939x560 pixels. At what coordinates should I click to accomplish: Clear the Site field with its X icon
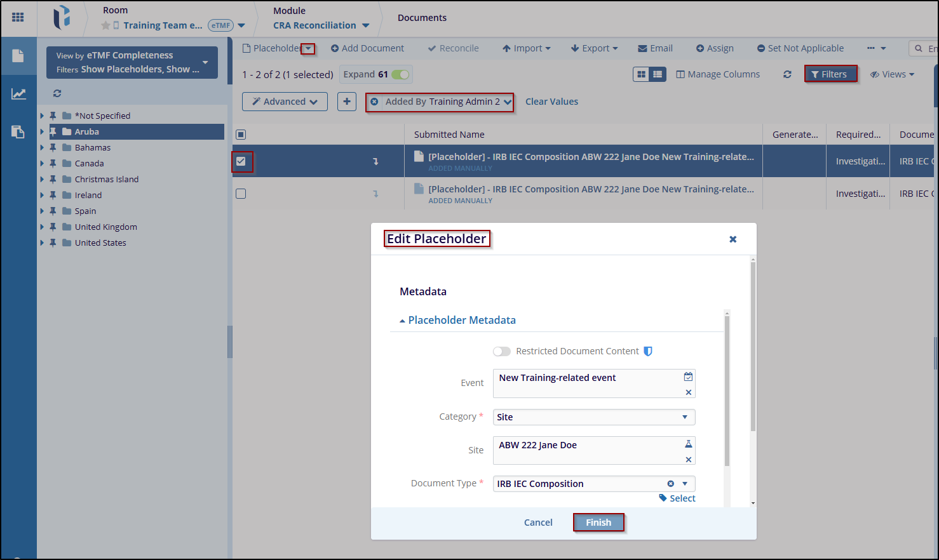click(x=688, y=460)
